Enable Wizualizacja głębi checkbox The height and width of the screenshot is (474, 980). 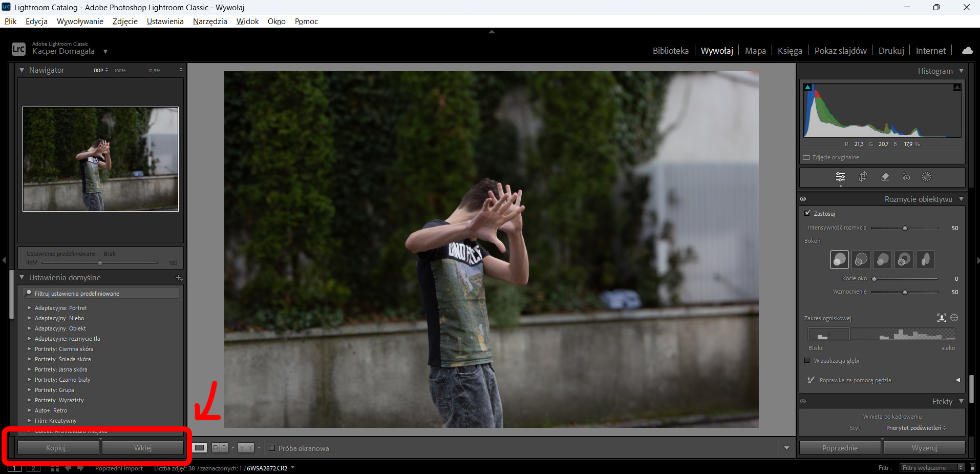pyautogui.click(x=807, y=360)
